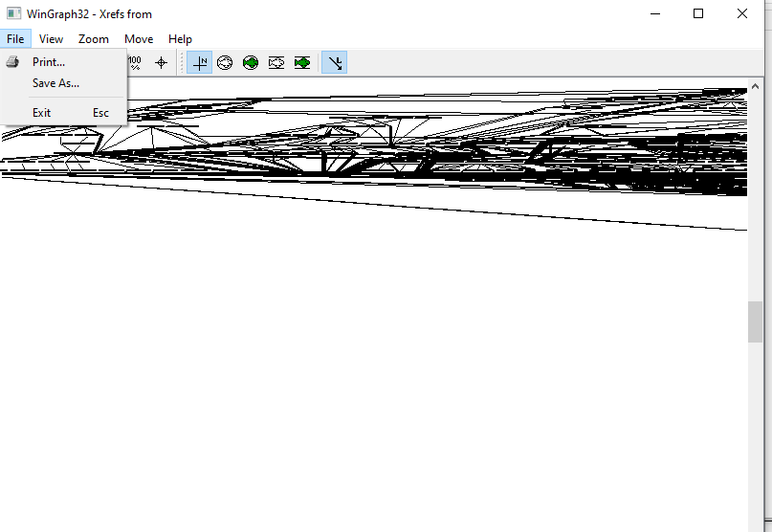Toggle the edge labels arrow icon
The height and width of the screenshot is (532, 772).
pyautogui.click(x=334, y=62)
